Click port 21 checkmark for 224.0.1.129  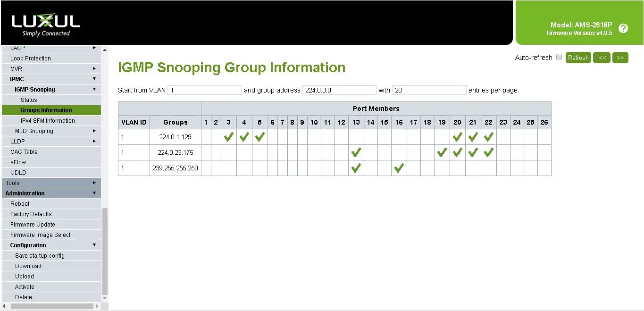click(473, 137)
